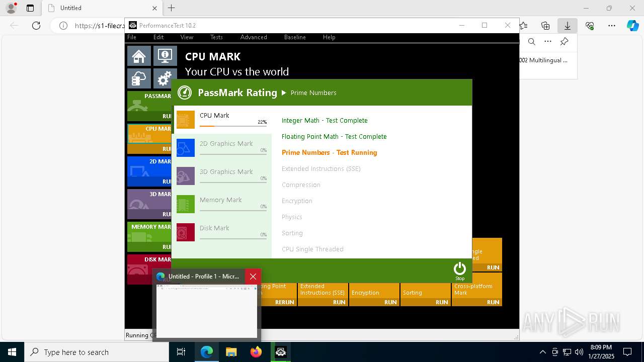Open the Edit menu
The height and width of the screenshot is (362, 644).
(158, 37)
